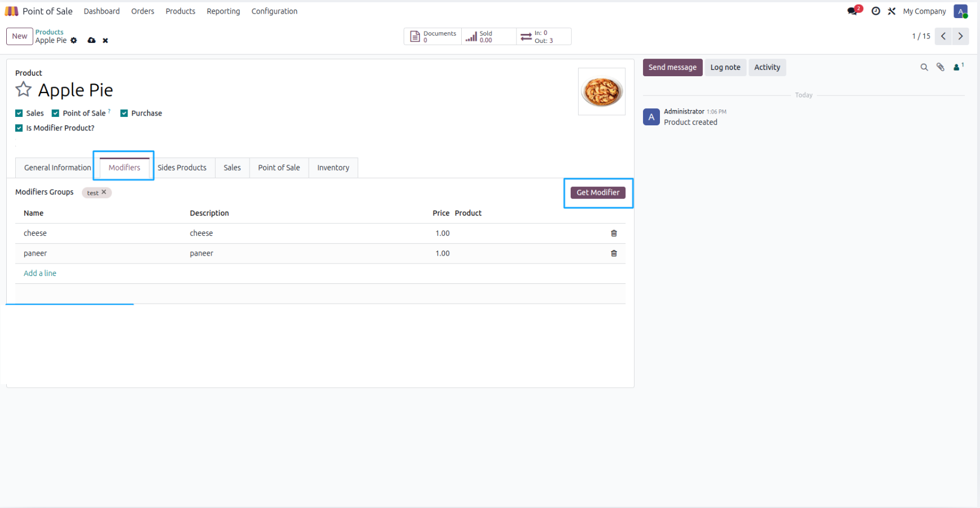The width and height of the screenshot is (980, 508).
Task: Click Log note
Action: click(725, 67)
